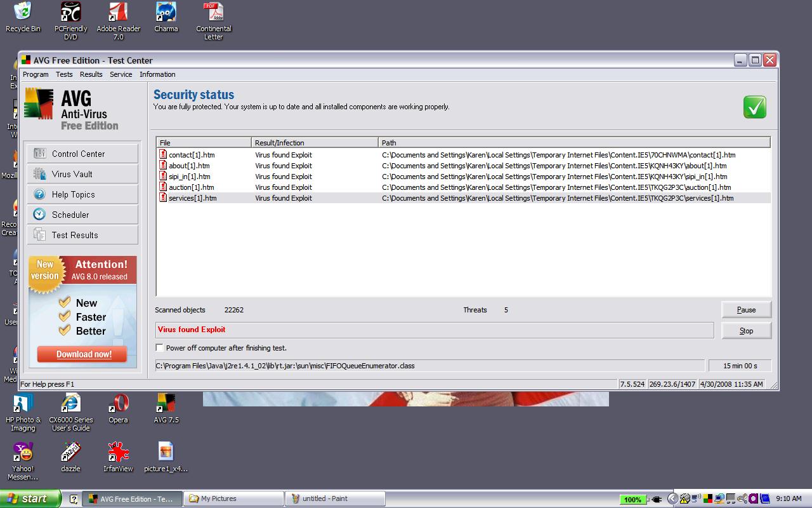Image resolution: width=812 pixels, height=508 pixels.
Task: Select the sipi_in[1].htm file name
Action: pos(190,177)
